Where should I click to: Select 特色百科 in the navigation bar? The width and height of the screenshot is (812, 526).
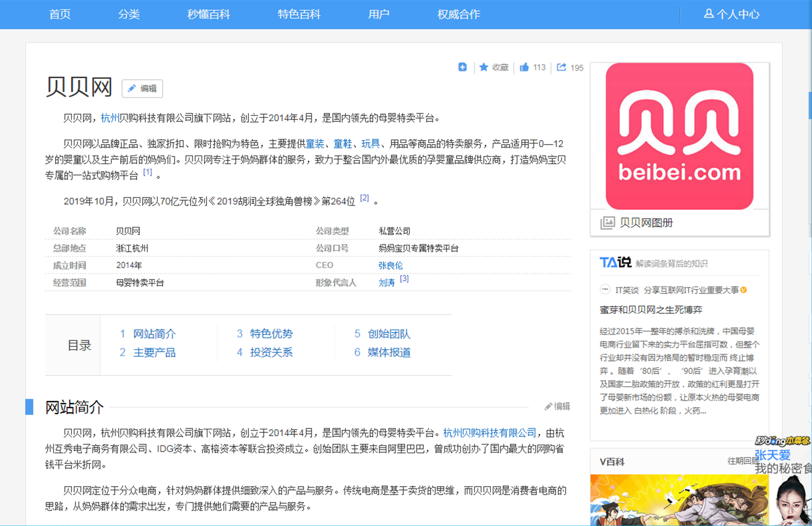pyautogui.click(x=299, y=14)
